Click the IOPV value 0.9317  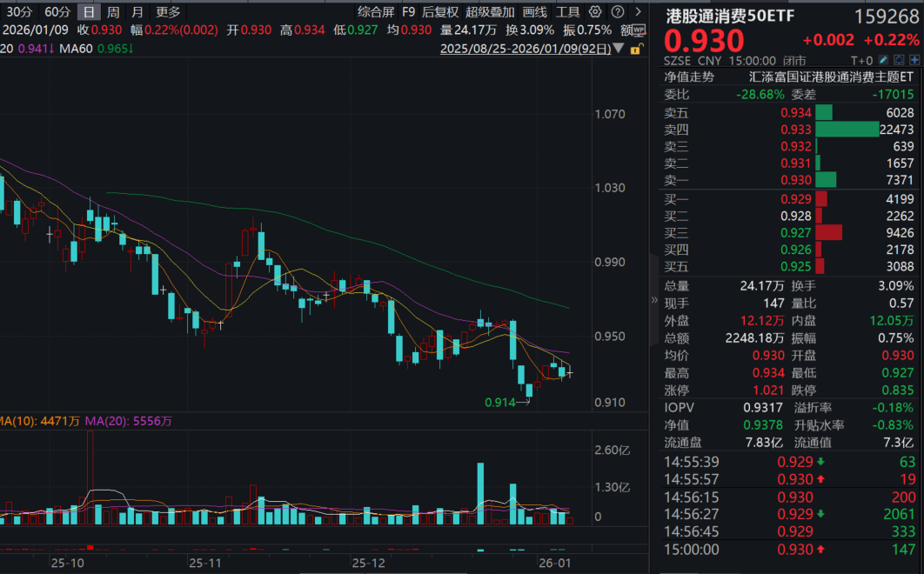click(x=763, y=408)
